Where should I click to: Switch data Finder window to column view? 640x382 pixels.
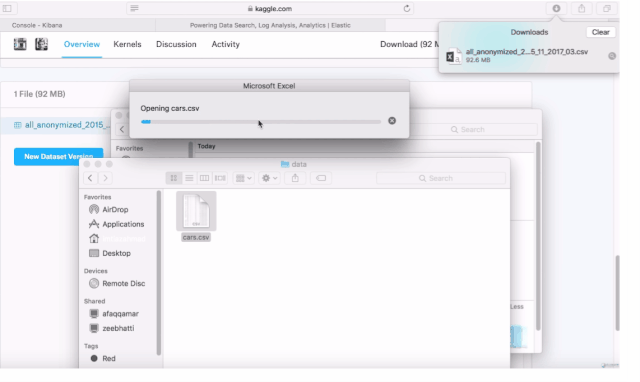click(204, 178)
